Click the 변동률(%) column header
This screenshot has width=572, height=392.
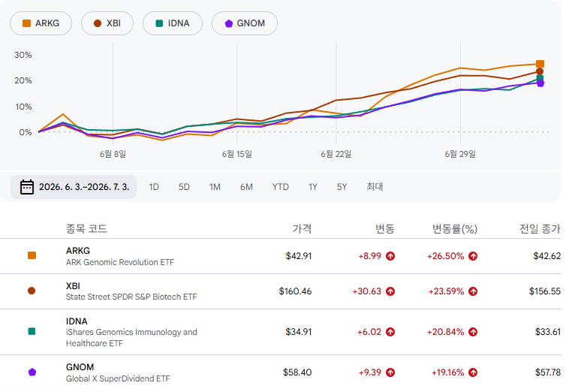coord(455,229)
